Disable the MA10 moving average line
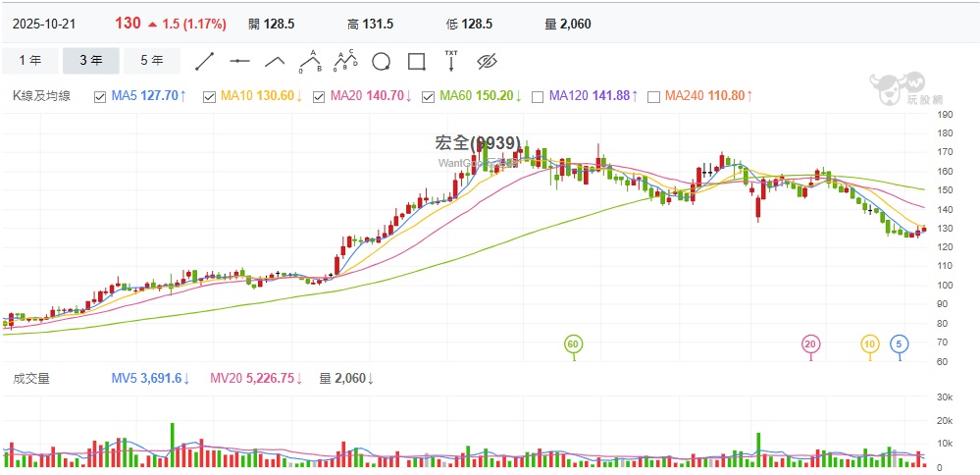The image size is (980, 475). 209,96
